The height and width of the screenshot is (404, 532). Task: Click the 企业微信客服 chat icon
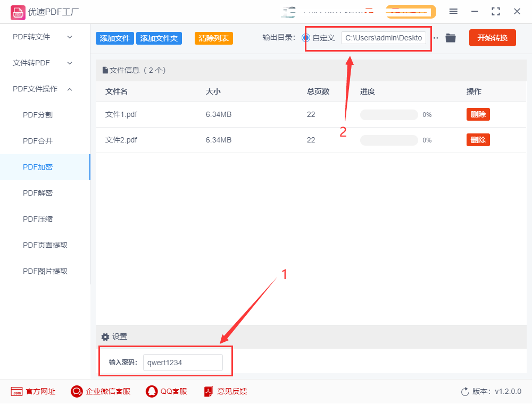pyautogui.click(x=77, y=391)
